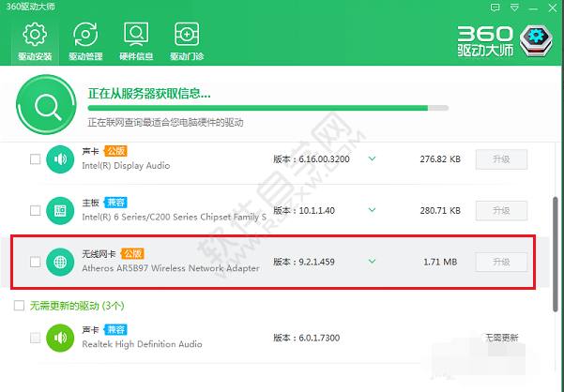Image resolution: width=564 pixels, height=392 pixels.
Task: Click the 兼容 tag on 主板 row
Action: click(115, 203)
